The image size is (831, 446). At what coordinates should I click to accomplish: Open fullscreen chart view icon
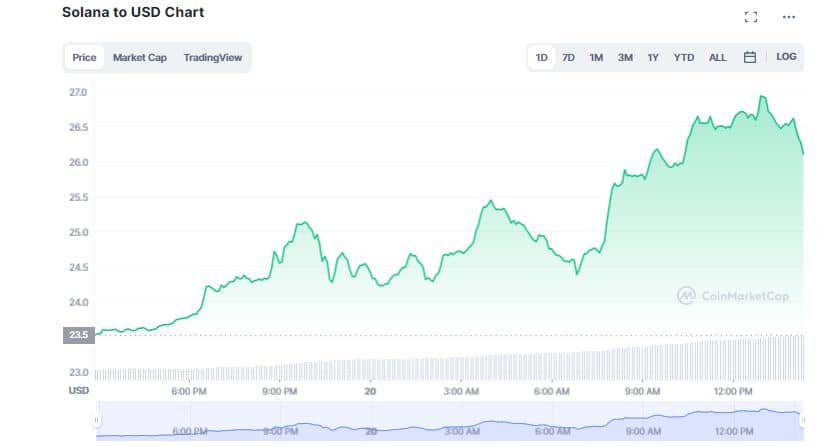coord(750,17)
